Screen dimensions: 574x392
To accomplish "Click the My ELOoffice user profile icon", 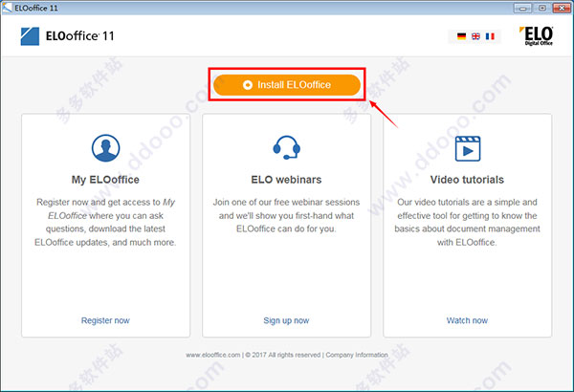I will point(105,148).
